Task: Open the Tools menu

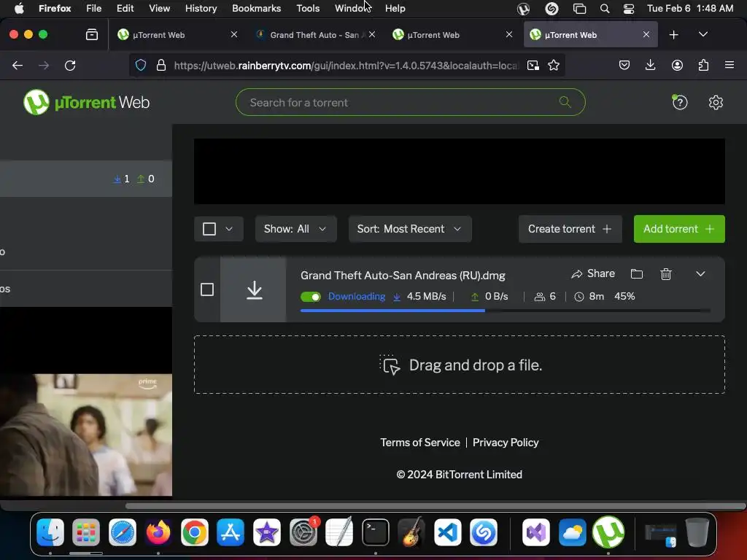Action: click(308, 8)
